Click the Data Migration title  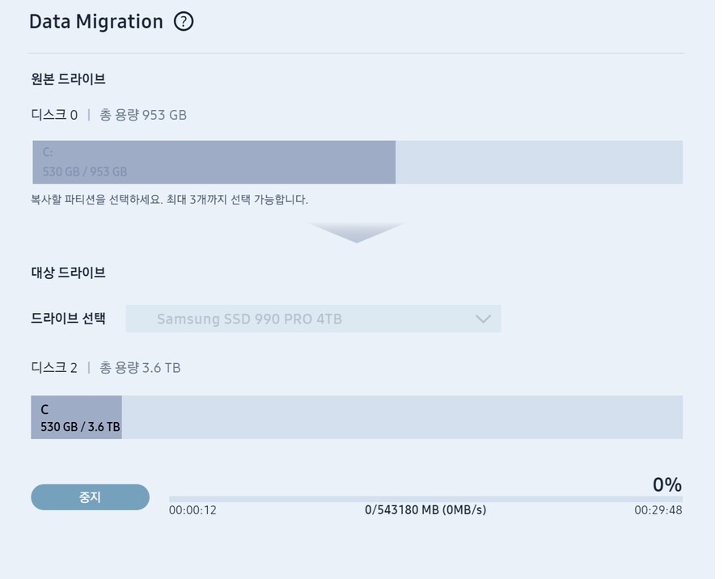95,22
